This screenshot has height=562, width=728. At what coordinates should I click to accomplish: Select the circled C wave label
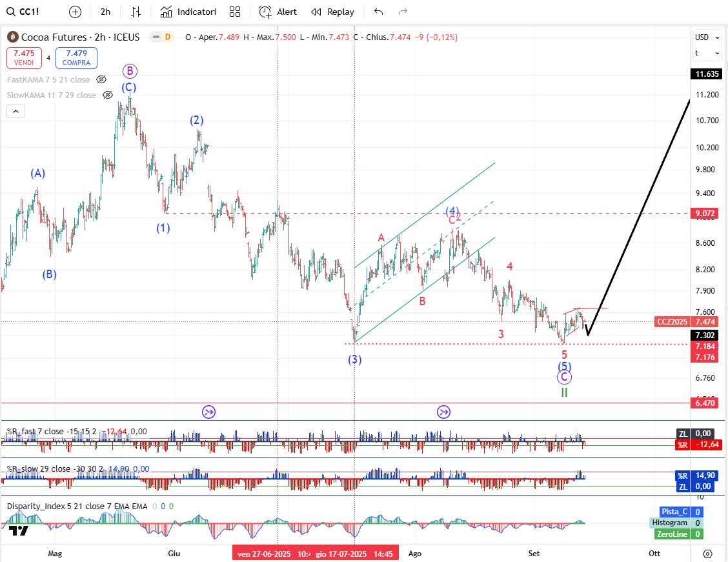[564, 377]
